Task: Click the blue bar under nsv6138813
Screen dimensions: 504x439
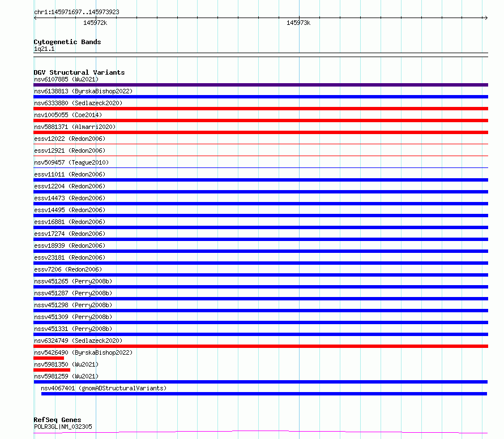Action: (260, 97)
